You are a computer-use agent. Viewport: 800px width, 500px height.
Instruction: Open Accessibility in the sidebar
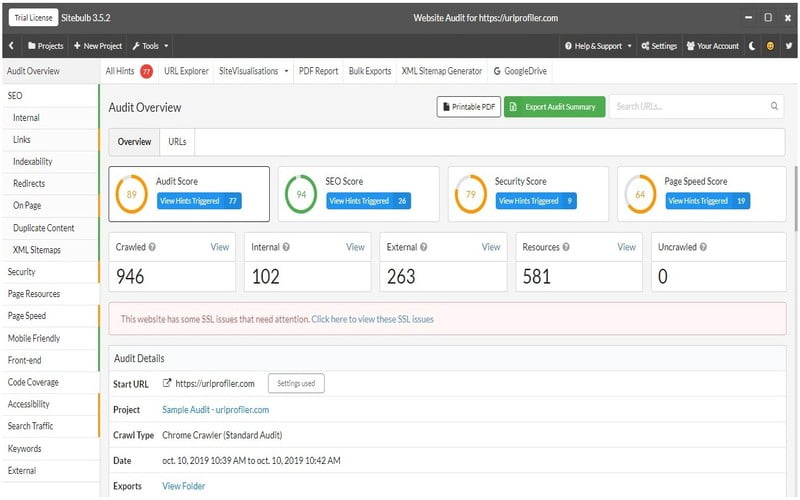click(x=50, y=404)
